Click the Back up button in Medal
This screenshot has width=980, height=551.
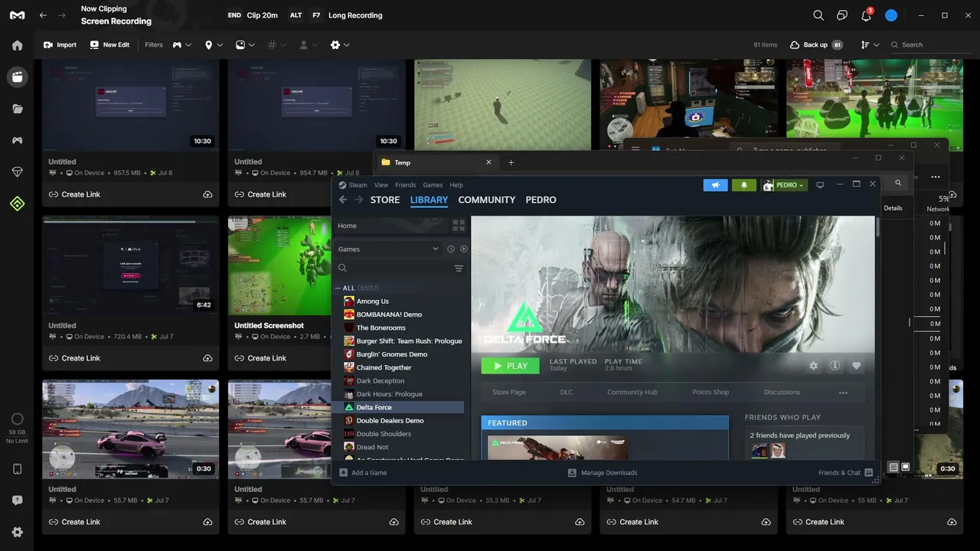[x=816, y=45]
